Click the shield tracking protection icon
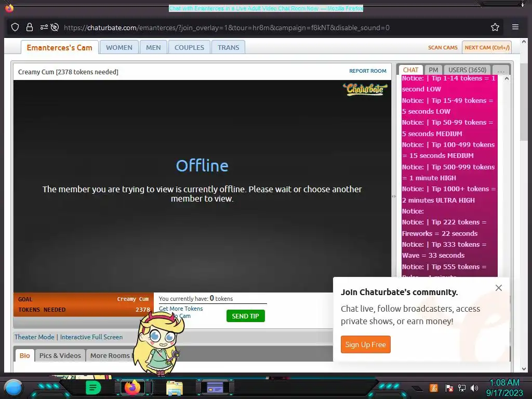Screen dimensions: 532x399 point(15,27)
